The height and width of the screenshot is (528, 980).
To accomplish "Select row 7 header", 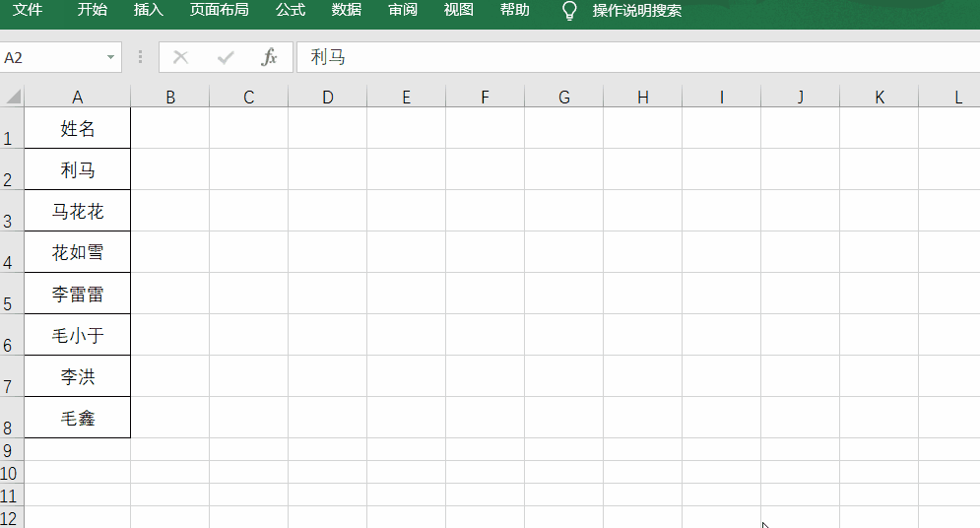I will pyautogui.click(x=12, y=375).
